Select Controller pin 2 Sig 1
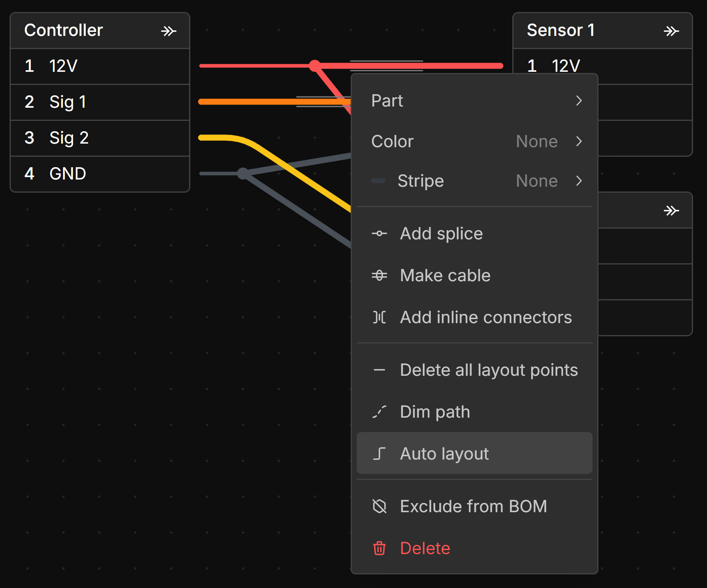 pos(100,102)
